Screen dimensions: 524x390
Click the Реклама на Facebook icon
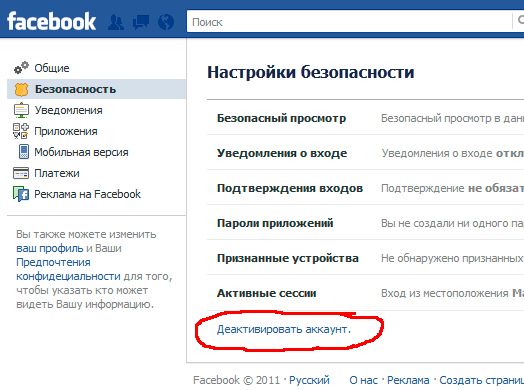pos(21,194)
